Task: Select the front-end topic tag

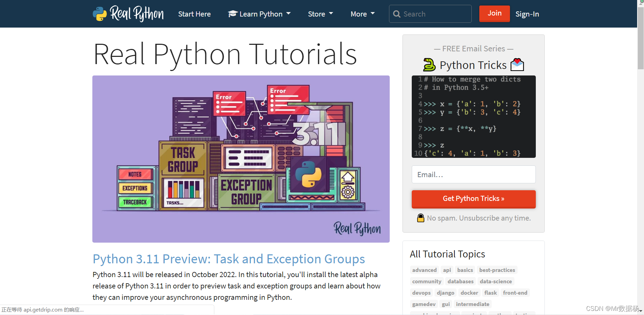Action: pos(515,293)
